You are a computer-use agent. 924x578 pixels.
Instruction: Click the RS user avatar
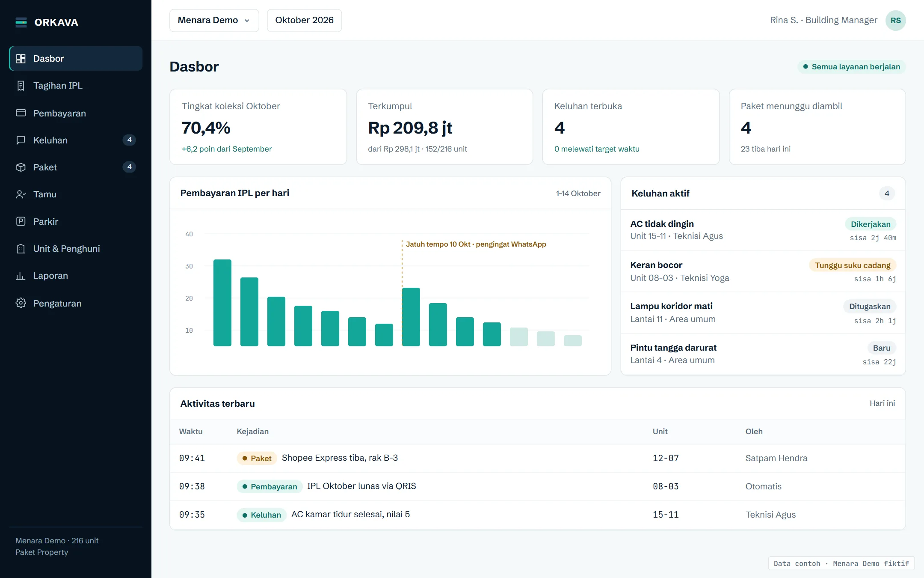click(x=895, y=21)
